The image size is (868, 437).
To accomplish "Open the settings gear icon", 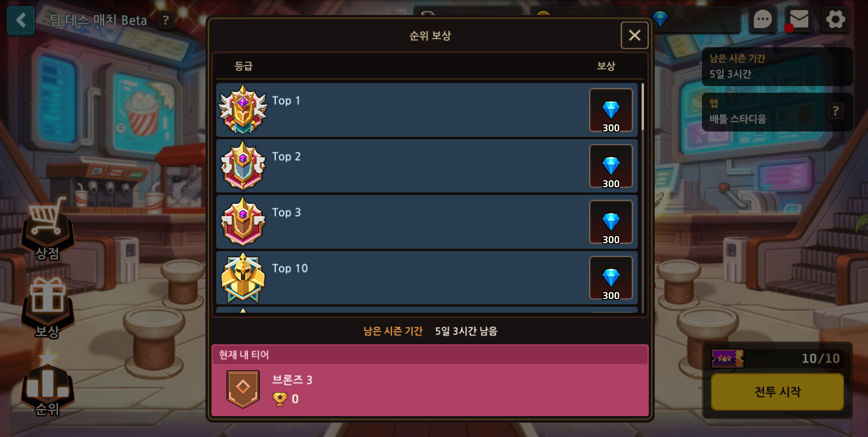I will coord(836,19).
